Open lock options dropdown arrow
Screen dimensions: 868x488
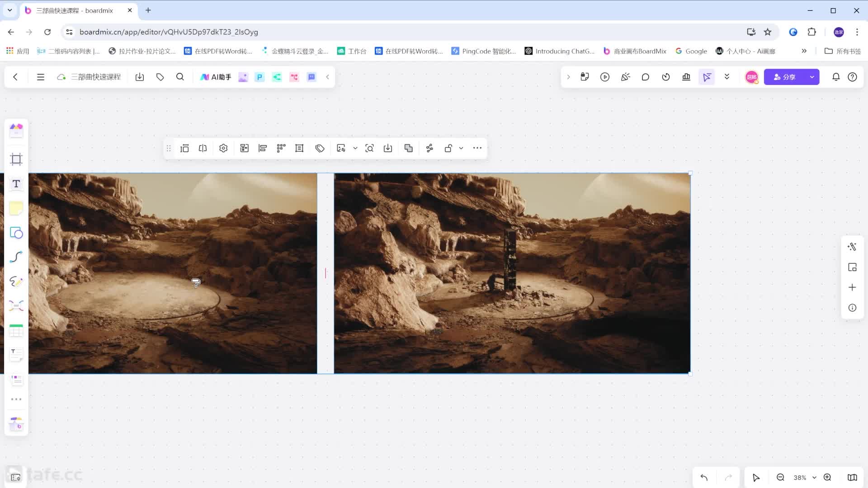point(461,148)
